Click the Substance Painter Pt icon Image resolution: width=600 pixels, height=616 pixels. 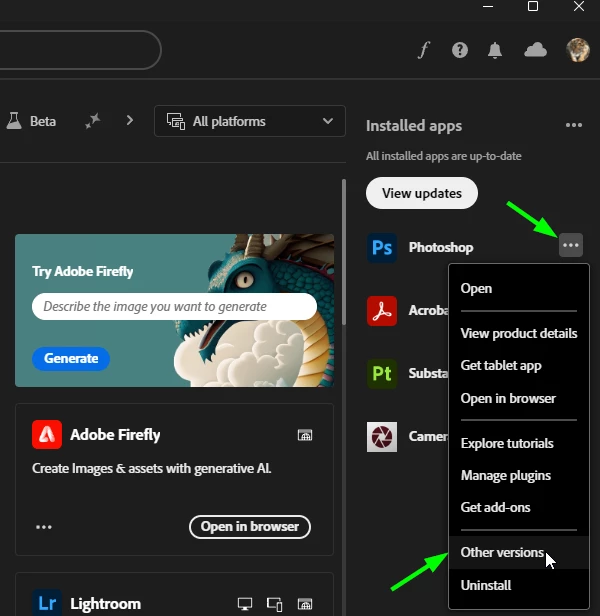(382, 374)
